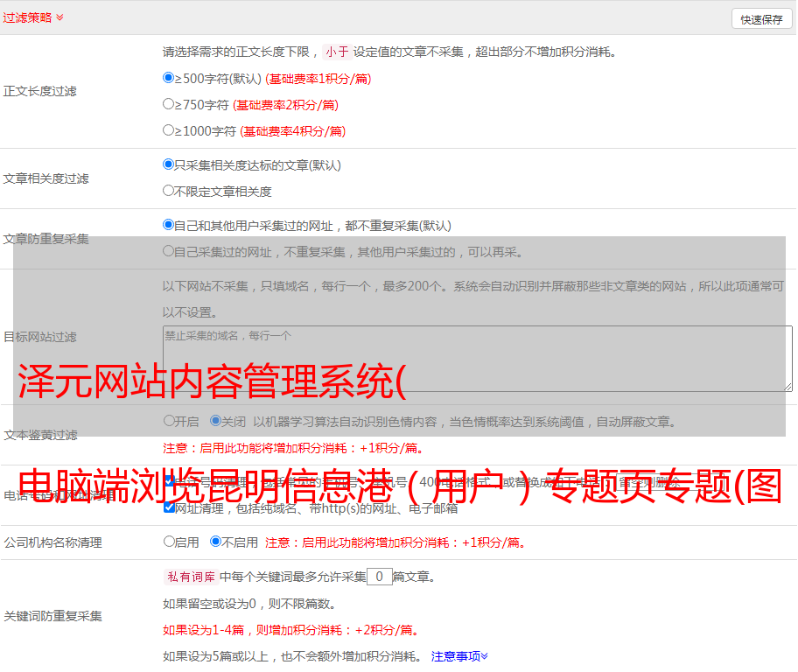The width and height of the screenshot is (798, 672).
Task: Click the 正文长度过滤 row label
Action: pyautogui.click(x=39, y=91)
